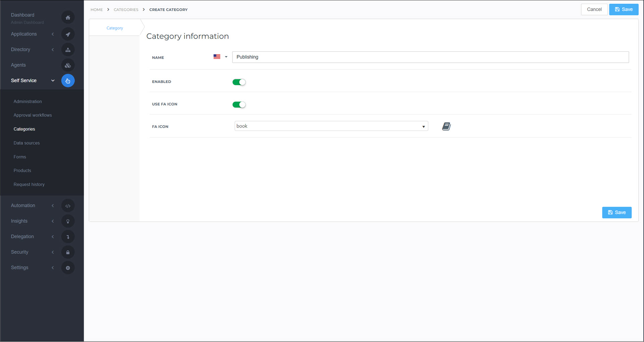Viewport: 644px width, 342px height.
Task: Click the Directory sitemap icon
Action: tap(68, 50)
